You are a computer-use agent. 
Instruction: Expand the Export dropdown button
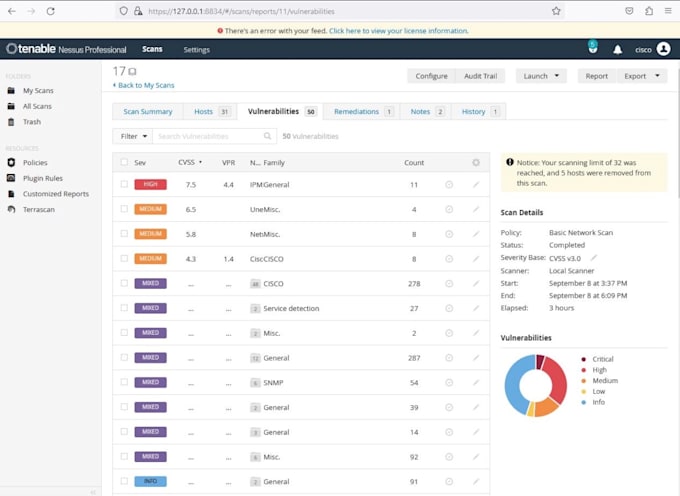(x=642, y=76)
